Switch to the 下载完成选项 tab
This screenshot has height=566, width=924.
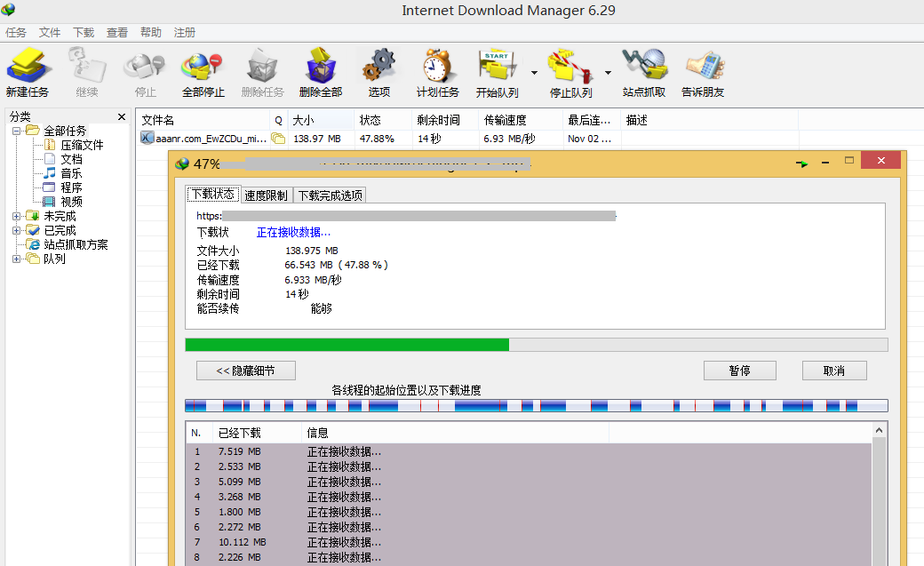(330, 195)
